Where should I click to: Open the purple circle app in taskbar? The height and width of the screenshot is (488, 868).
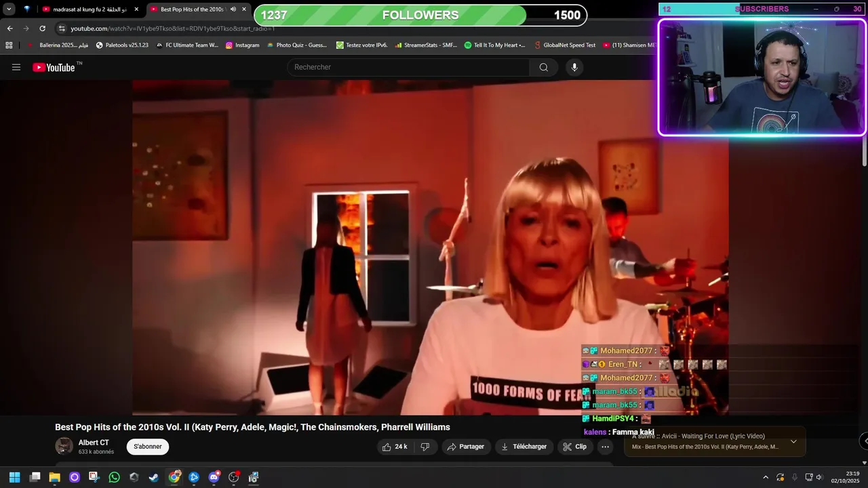[x=75, y=477]
